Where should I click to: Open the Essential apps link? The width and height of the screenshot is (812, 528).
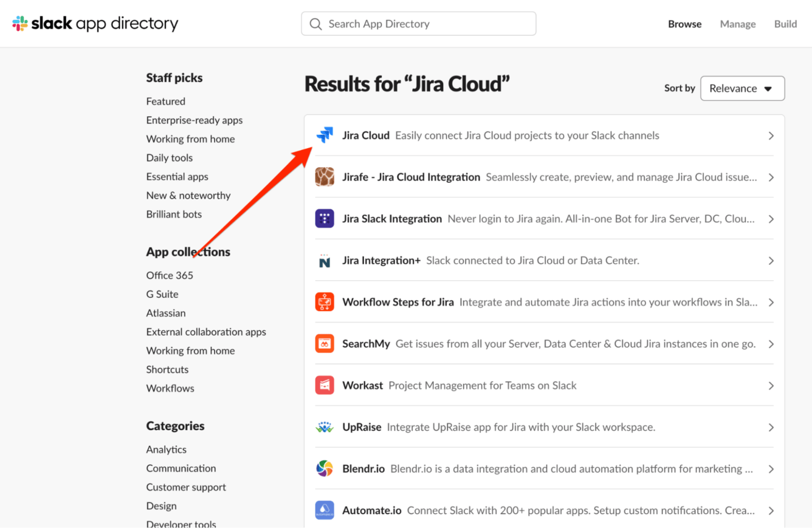tap(177, 177)
